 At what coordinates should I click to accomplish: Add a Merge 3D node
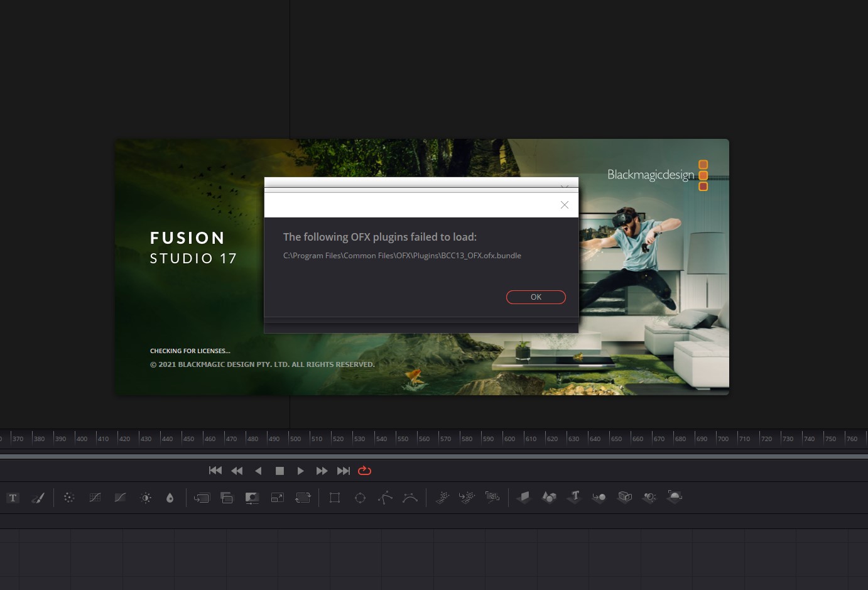[599, 497]
